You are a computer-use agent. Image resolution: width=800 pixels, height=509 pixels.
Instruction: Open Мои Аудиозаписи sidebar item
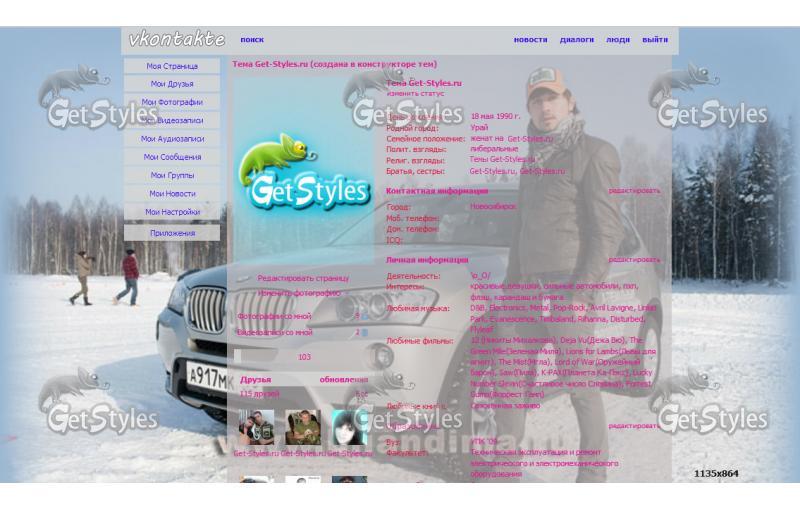172,139
